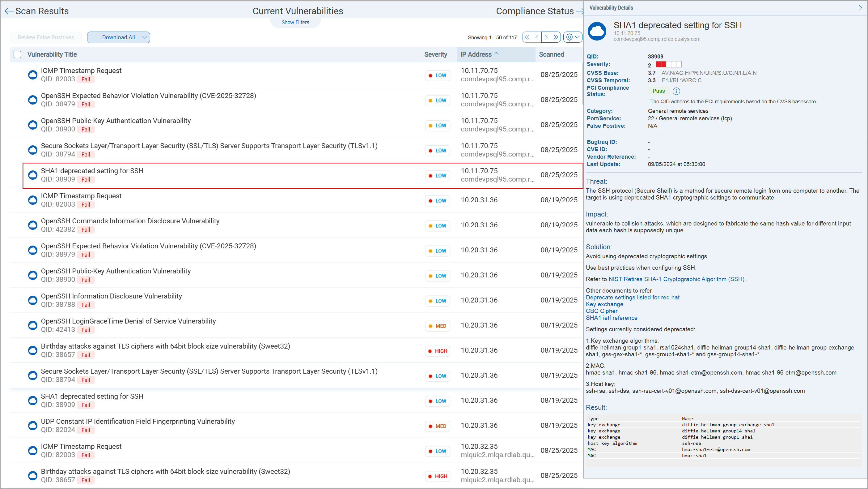Viewport: 868px width, 489px height.
Task: Sort by Severity column header
Action: pyautogui.click(x=435, y=55)
